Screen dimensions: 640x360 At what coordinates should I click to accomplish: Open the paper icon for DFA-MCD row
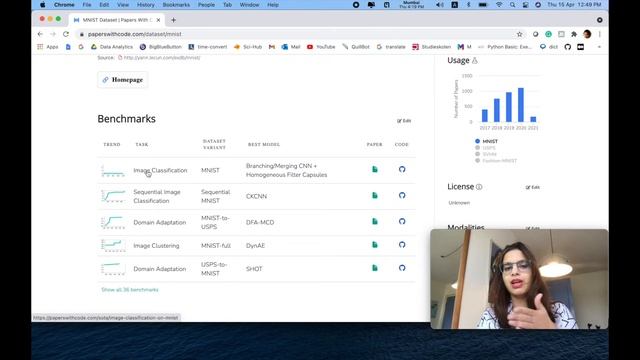375,221
